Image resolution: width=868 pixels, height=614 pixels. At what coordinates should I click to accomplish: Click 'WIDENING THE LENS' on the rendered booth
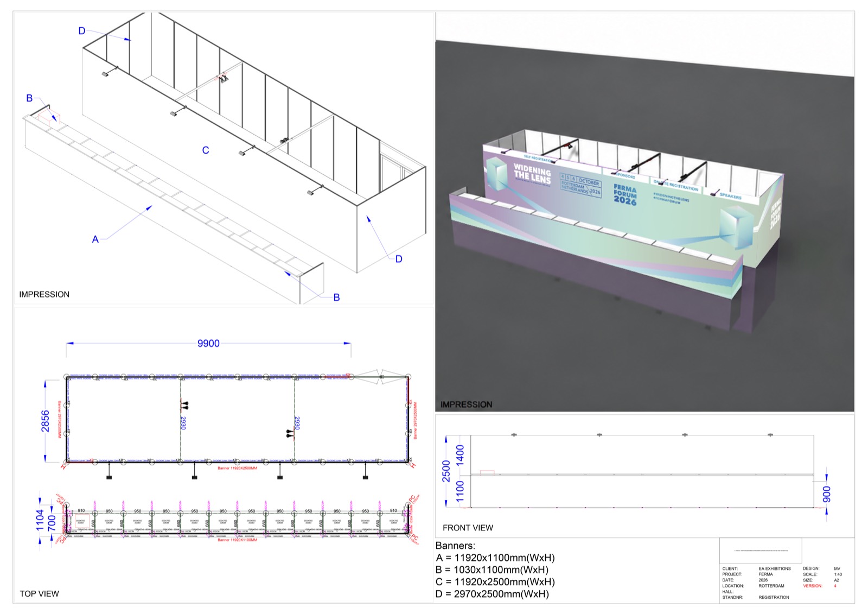tap(532, 173)
